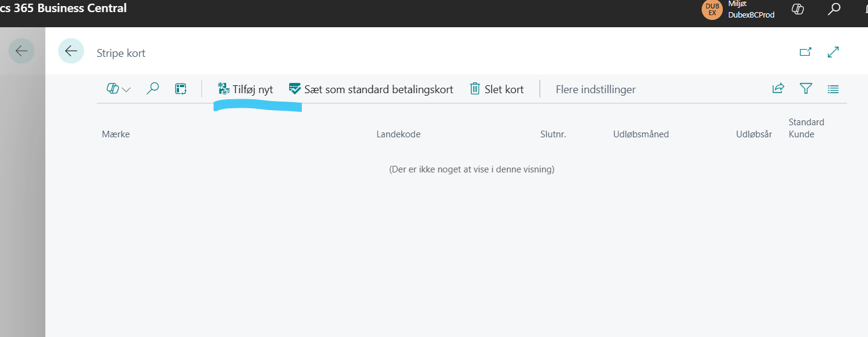Open the Share icon menu
This screenshot has width=868, height=337.
coord(778,89)
